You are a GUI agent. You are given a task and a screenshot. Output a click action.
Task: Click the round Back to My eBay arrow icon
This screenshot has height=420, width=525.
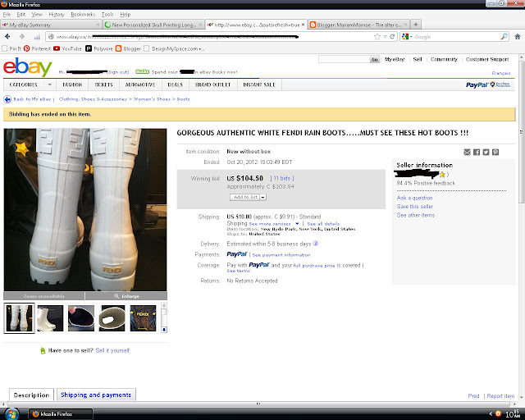tap(7, 99)
